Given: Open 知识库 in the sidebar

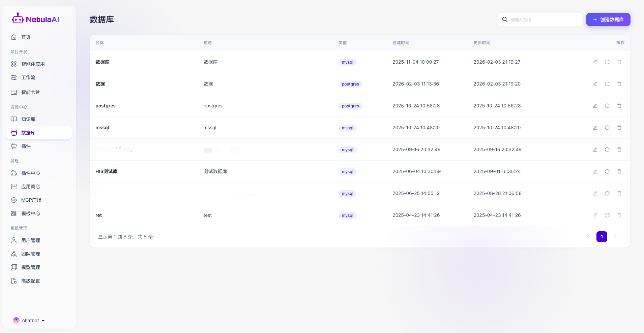Looking at the screenshot, I should [x=28, y=119].
